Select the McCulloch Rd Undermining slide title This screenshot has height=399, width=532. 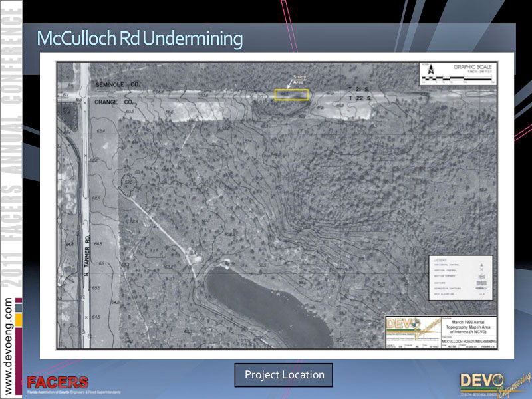coord(140,38)
